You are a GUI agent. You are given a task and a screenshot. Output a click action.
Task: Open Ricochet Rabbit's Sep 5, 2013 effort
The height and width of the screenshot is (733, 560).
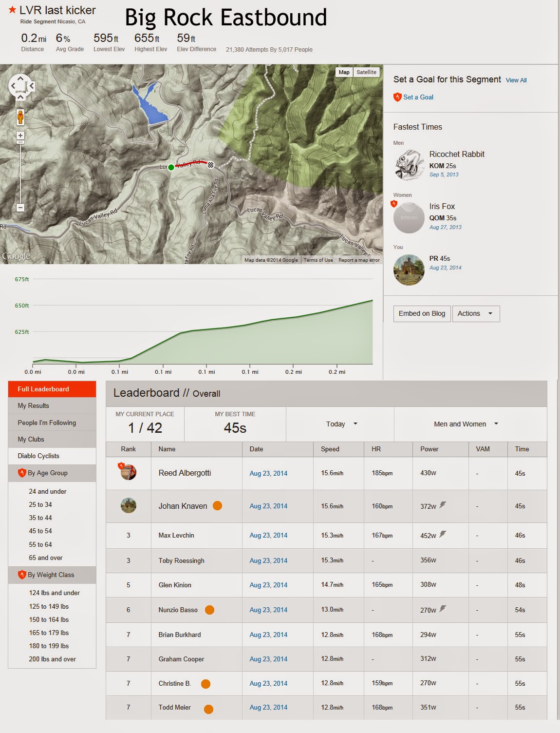click(444, 174)
